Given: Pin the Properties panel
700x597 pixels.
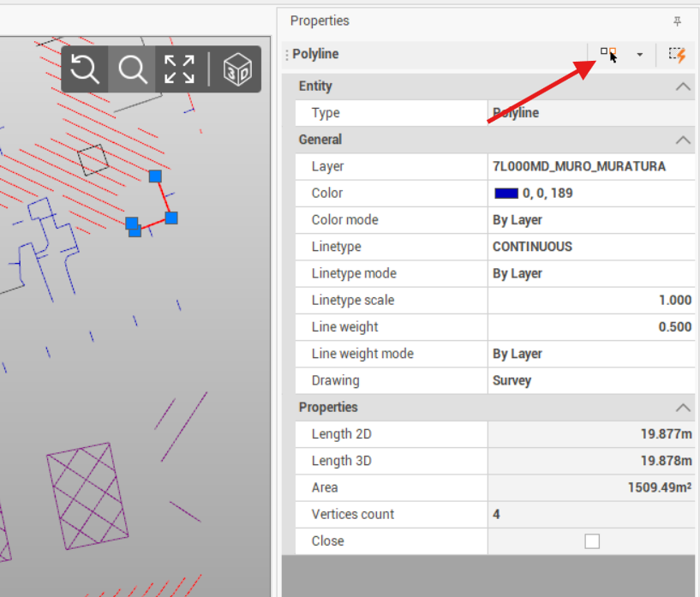Looking at the screenshot, I should (x=678, y=21).
